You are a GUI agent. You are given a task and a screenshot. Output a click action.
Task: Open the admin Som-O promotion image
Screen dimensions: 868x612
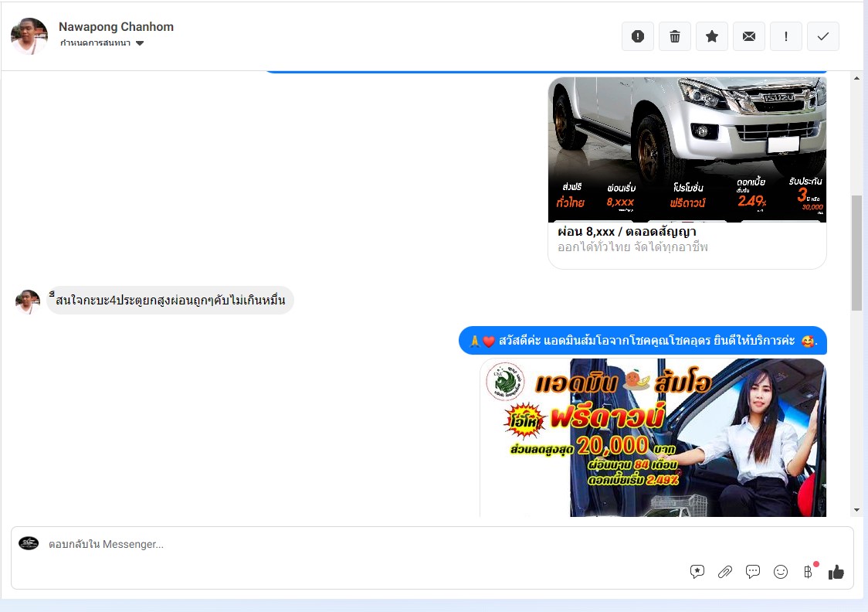tap(653, 437)
